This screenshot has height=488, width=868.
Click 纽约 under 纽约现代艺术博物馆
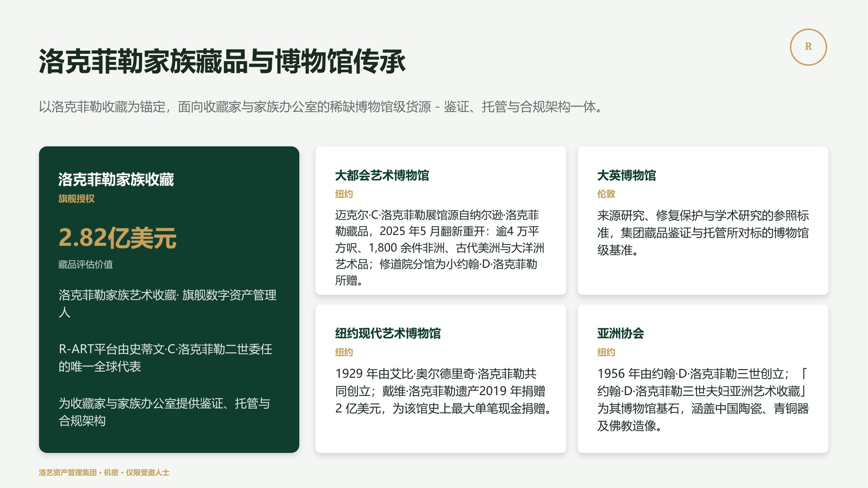pos(344,352)
